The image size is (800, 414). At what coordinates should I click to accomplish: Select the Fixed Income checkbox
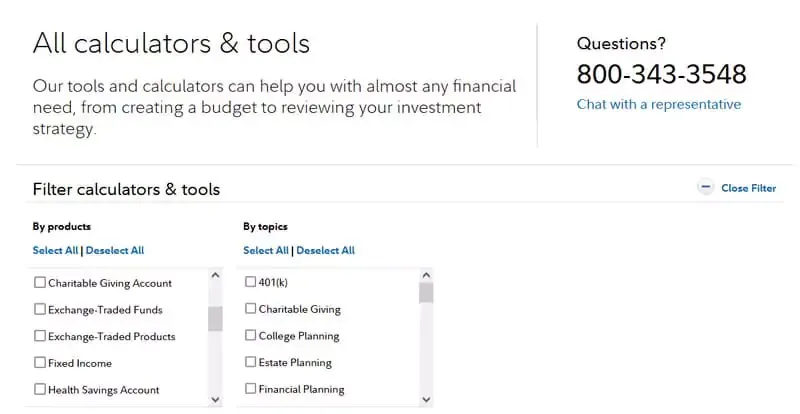pos(40,362)
